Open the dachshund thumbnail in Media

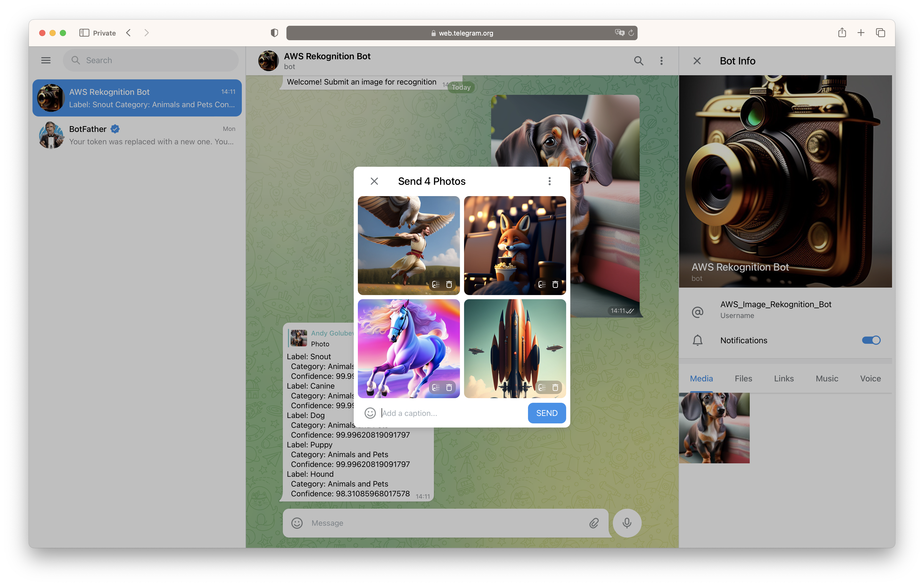[x=714, y=428]
